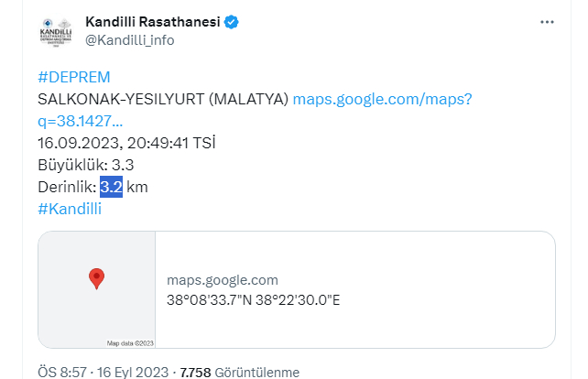Click maps.google.com domain in link card
588x379 pixels.
point(223,280)
